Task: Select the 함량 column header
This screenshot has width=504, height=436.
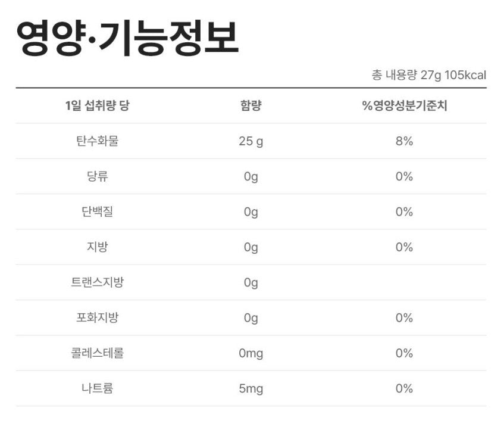Action: coord(251,106)
